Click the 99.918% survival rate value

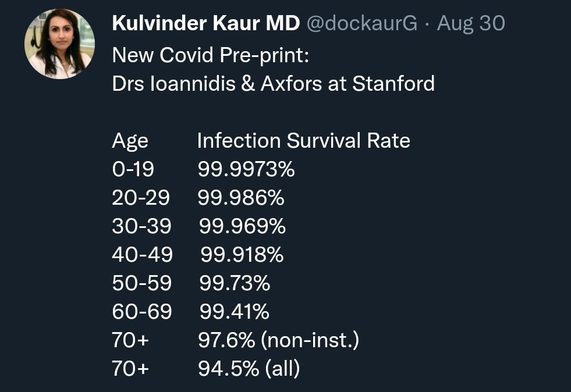242,255
